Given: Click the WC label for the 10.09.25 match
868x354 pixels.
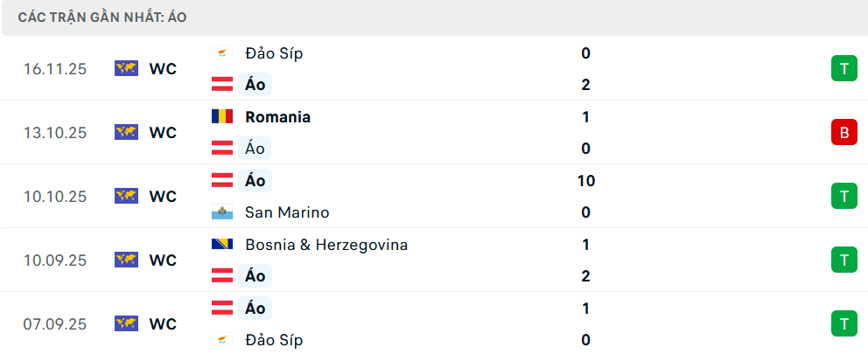Looking at the screenshot, I should [x=163, y=260].
